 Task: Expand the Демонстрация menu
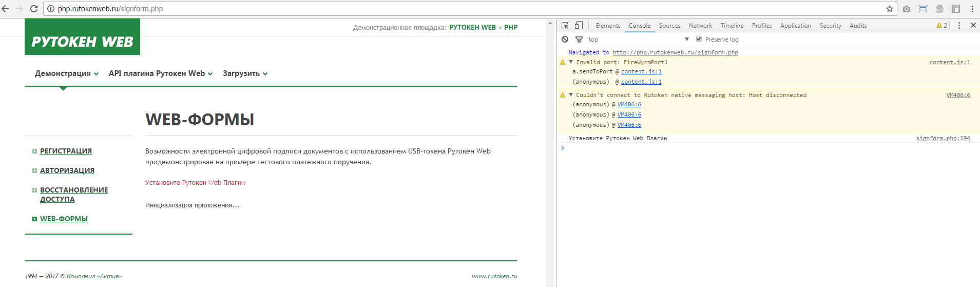66,73
